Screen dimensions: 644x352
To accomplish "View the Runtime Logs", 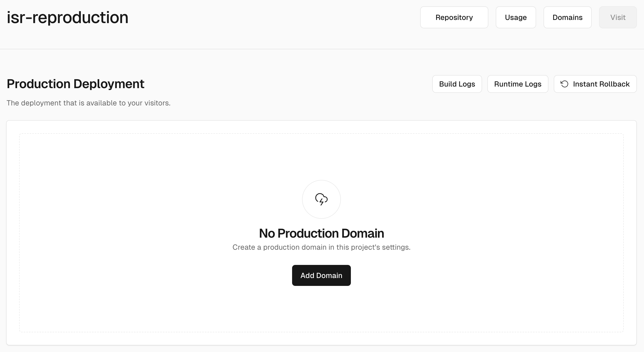I will [518, 84].
